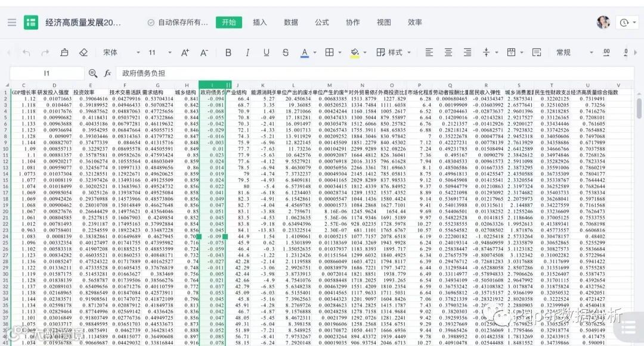644x346 pixels.
Task: Click the increase decimal places icon
Action: pyautogui.click(x=606, y=52)
